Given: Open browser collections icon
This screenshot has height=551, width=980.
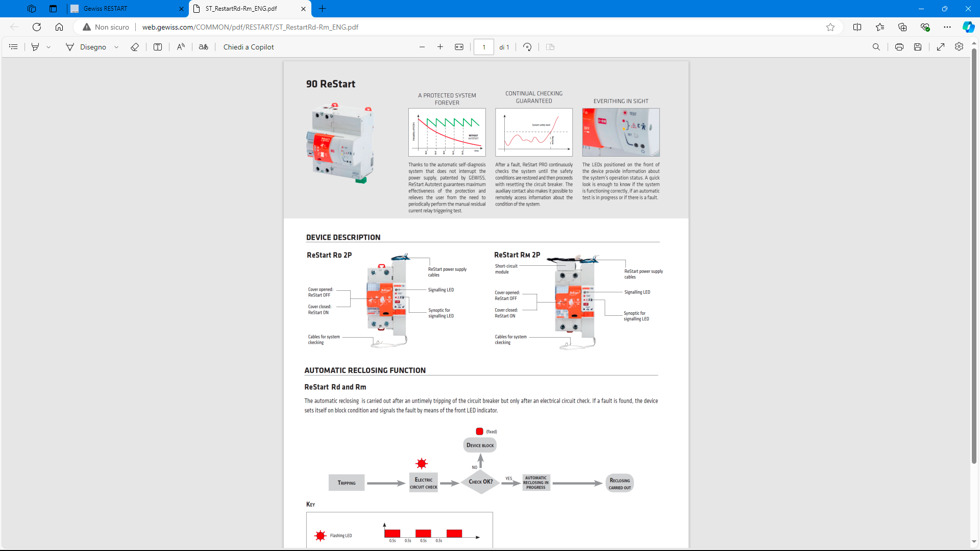Looking at the screenshot, I should pyautogui.click(x=902, y=27).
